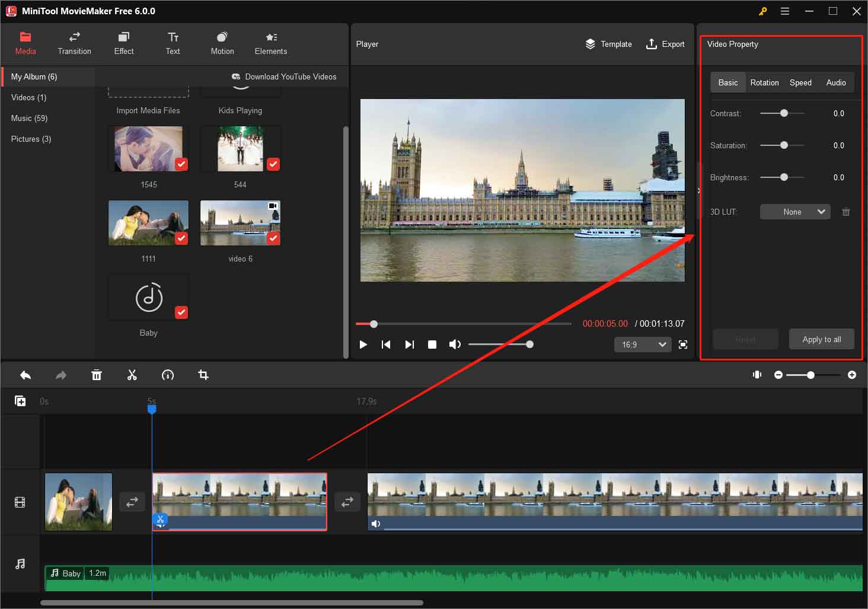Viewport: 868px width, 609px height.
Task: Open the 16:9 aspect ratio dropdown
Action: [x=642, y=345]
